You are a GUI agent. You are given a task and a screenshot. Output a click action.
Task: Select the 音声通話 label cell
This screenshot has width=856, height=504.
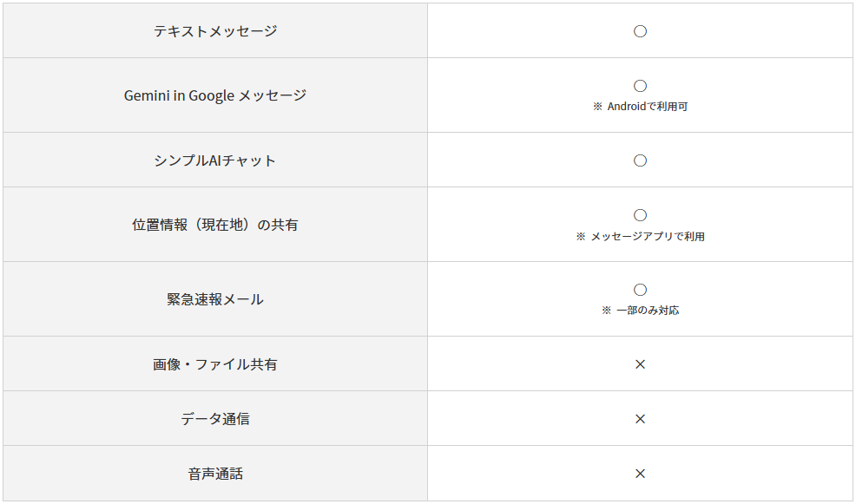click(x=215, y=474)
